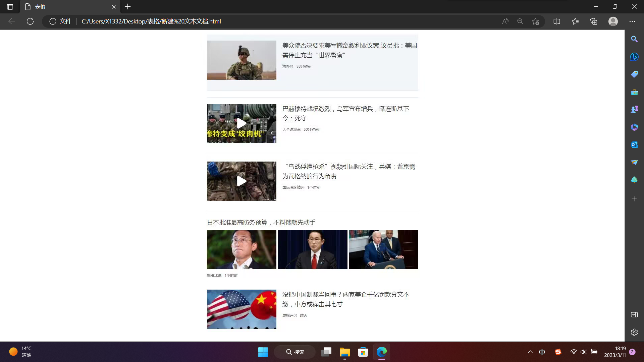Enable split screen view

pyautogui.click(x=557, y=21)
